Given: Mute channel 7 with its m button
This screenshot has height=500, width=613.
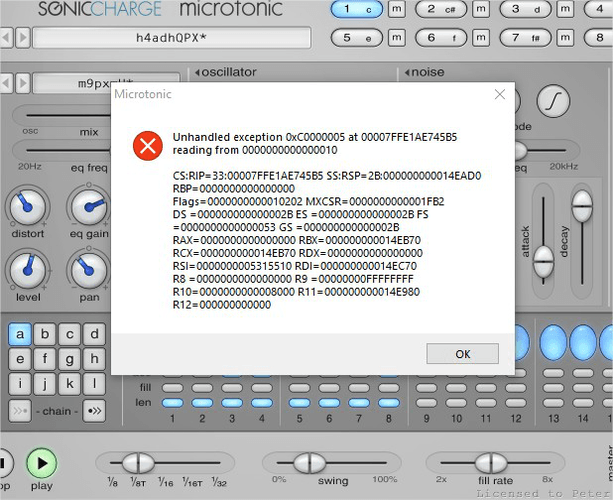Looking at the screenshot, I should click(x=565, y=38).
